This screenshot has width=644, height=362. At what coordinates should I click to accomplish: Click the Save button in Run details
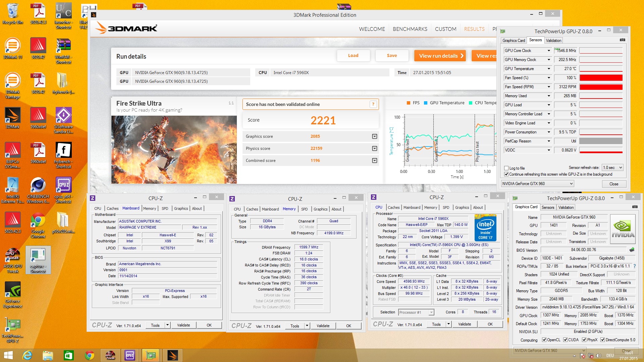tap(392, 56)
